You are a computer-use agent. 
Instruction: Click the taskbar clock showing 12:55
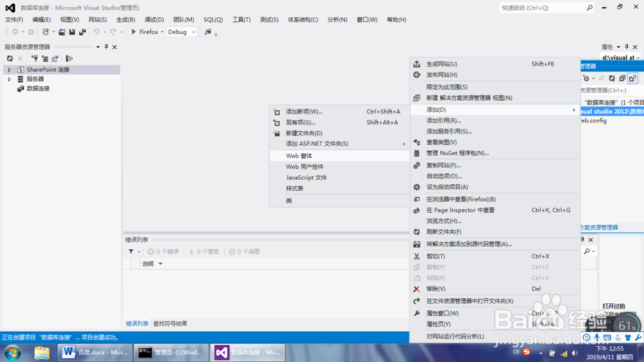[x=610, y=352]
